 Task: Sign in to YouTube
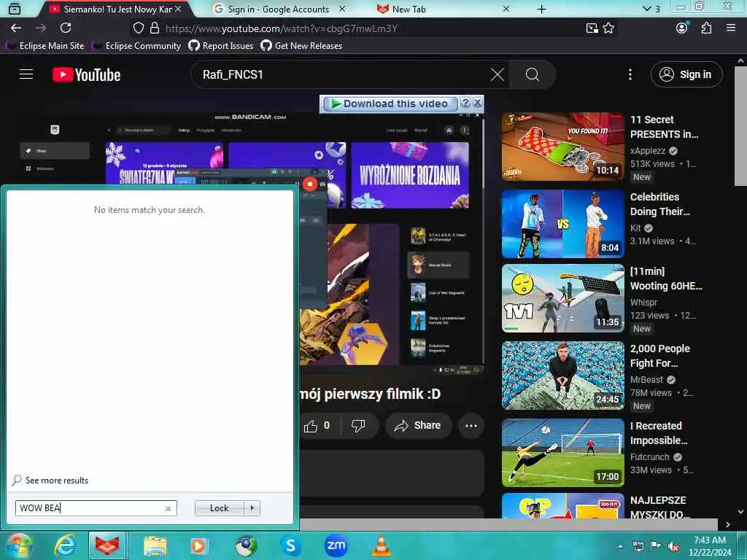686,74
